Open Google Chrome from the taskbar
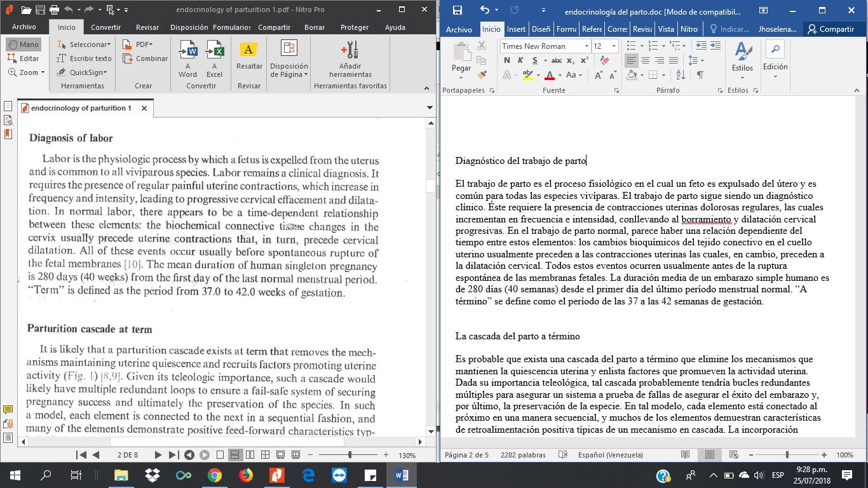 [x=214, y=475]
